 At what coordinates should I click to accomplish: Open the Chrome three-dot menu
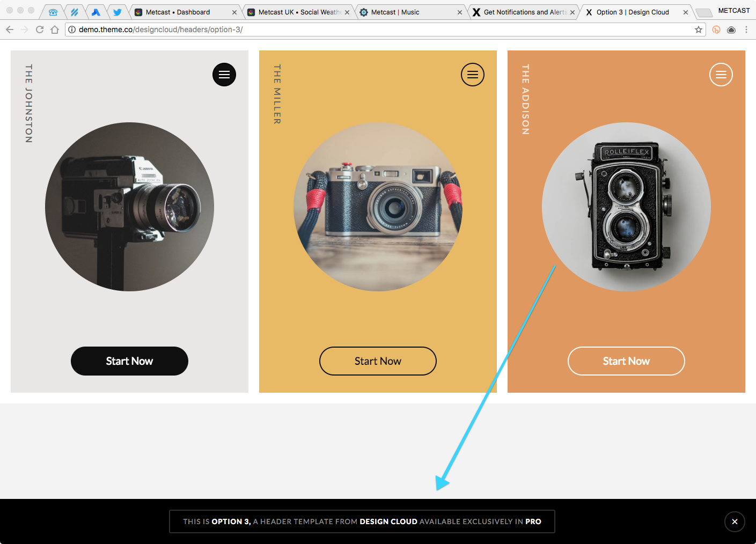[746, 30]
